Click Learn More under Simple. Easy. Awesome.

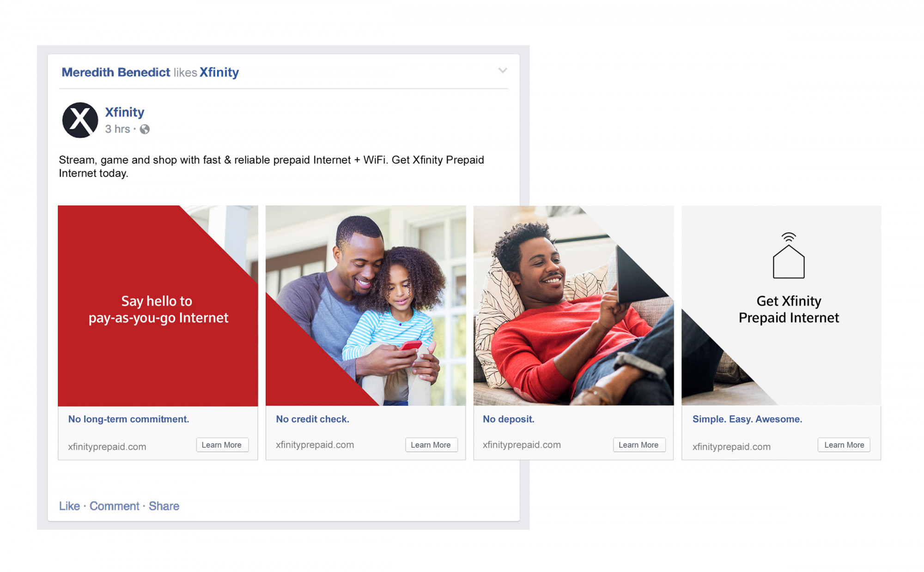click(x=844, y=445)
